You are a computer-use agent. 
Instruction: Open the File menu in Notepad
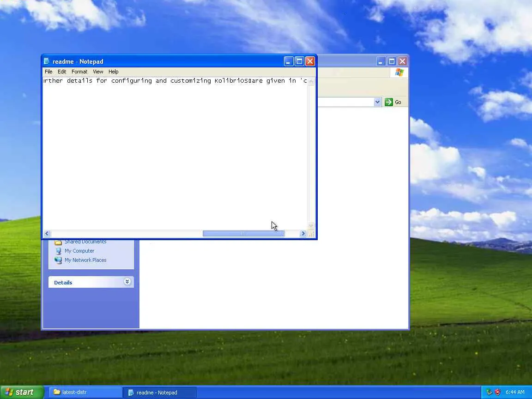click(x=48, y=72)
